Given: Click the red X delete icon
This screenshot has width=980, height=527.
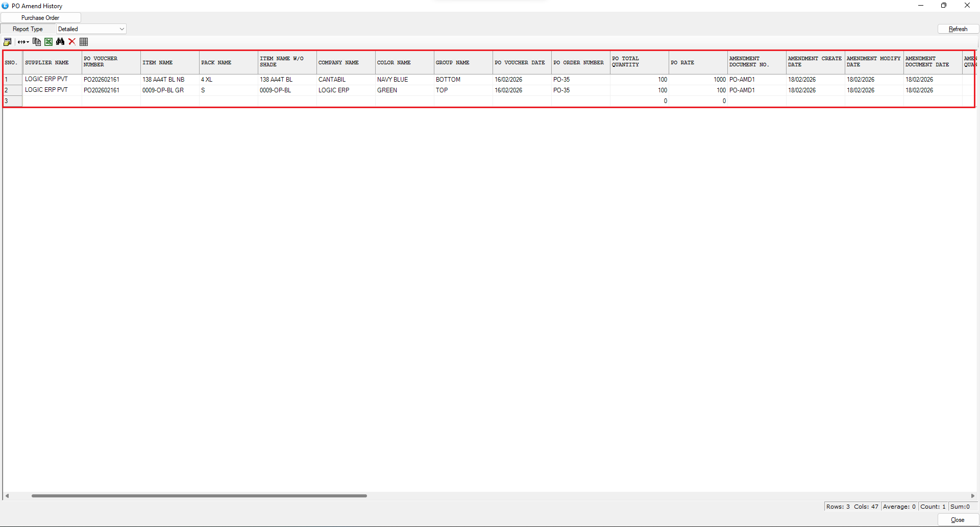Looking at the screenshot, I should point(72,42).
